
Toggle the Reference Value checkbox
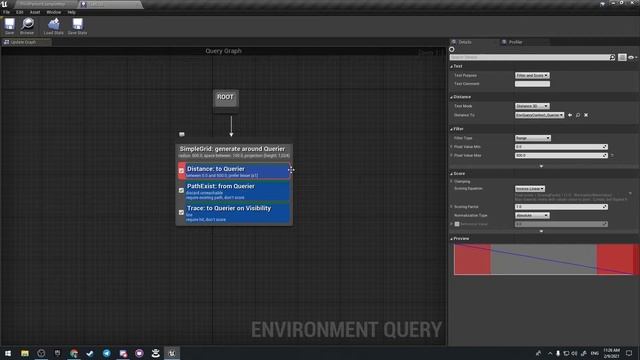[457, 224]
